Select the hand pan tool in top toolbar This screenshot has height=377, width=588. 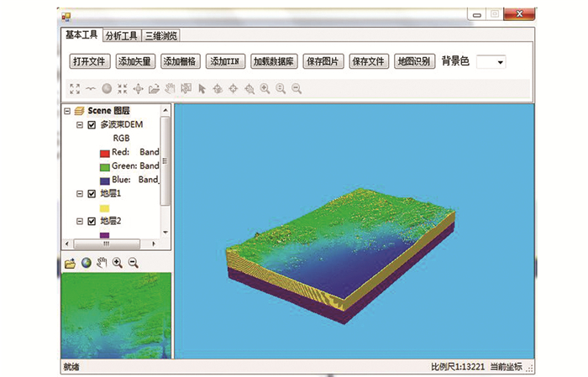click(x=170, y=88)
